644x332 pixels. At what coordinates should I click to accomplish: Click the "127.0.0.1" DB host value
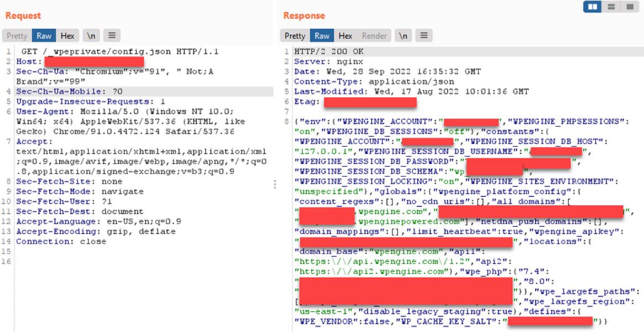tap(323, 151)
